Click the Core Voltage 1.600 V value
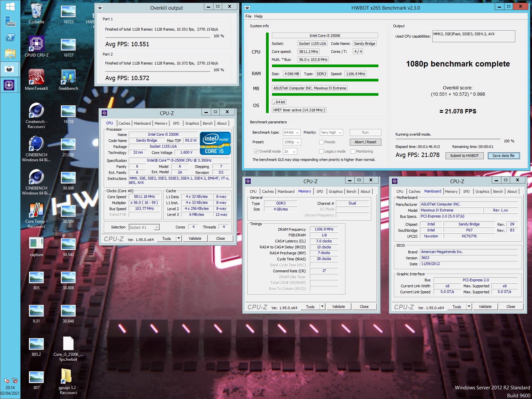 tap(186, 153)
